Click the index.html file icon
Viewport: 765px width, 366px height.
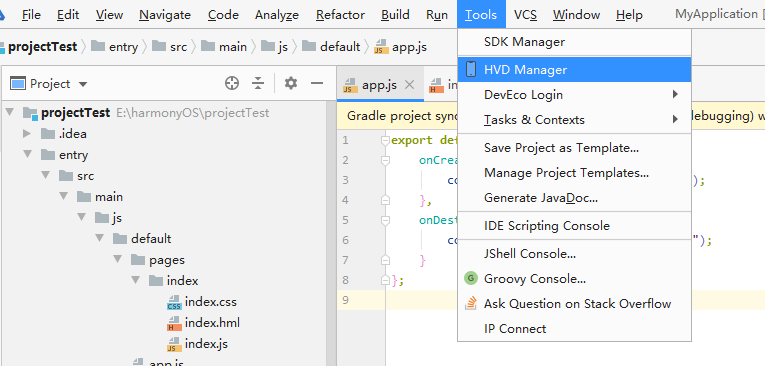pyautogui.click(x=174, y=323)
